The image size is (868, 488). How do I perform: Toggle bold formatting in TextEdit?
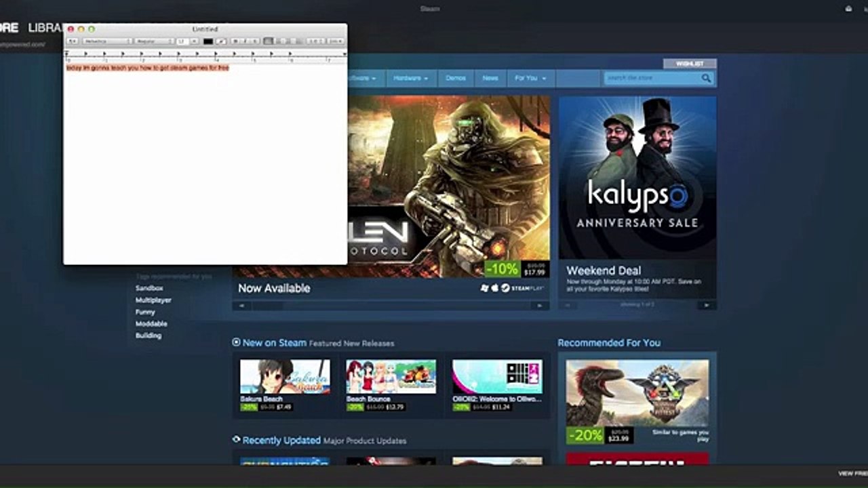pos(235,41)
